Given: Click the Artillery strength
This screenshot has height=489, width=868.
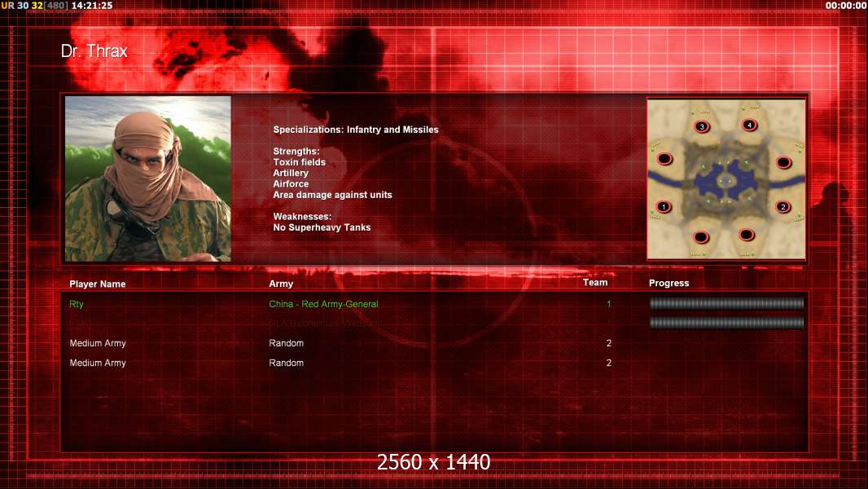Looking at the screenshot, I should click(x=291, y=173).
